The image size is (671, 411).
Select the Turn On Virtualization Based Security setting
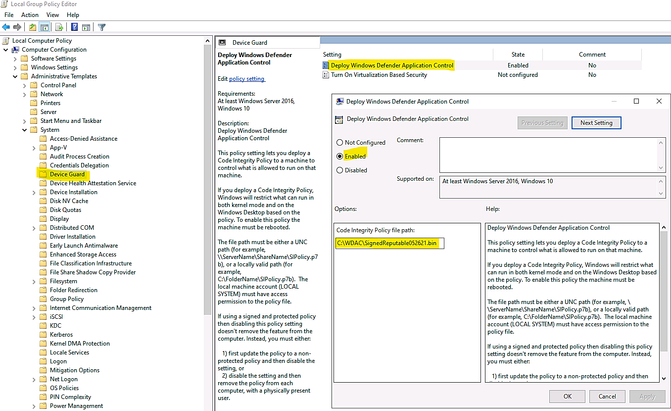tap(379, 75)
